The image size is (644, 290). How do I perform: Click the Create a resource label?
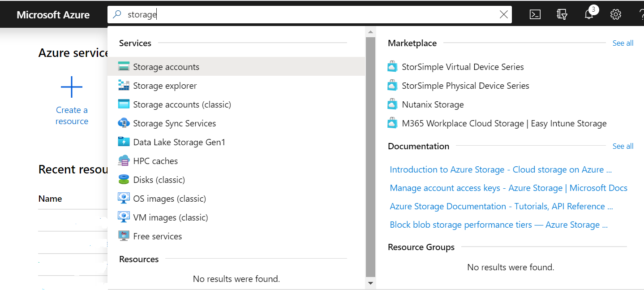[72, 116]
